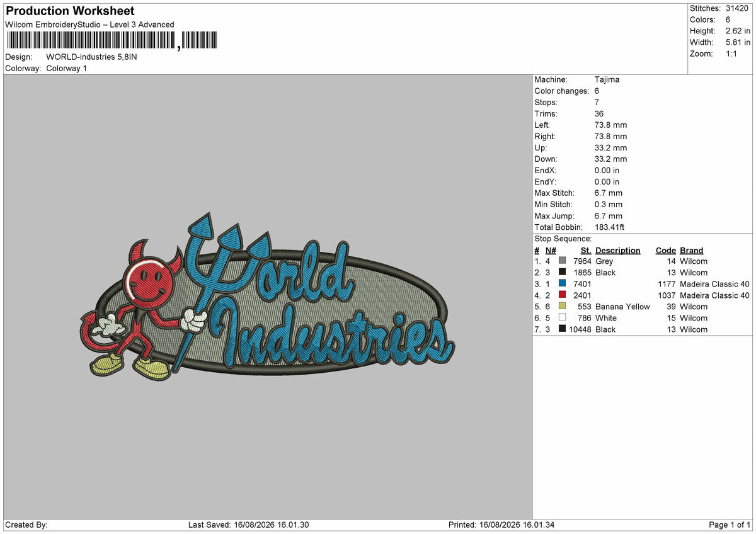The height and width of the screenshot is (534, 756).
Task: Click the White thread color swatch
Action: pyautogui.click(x=562, y=317)
